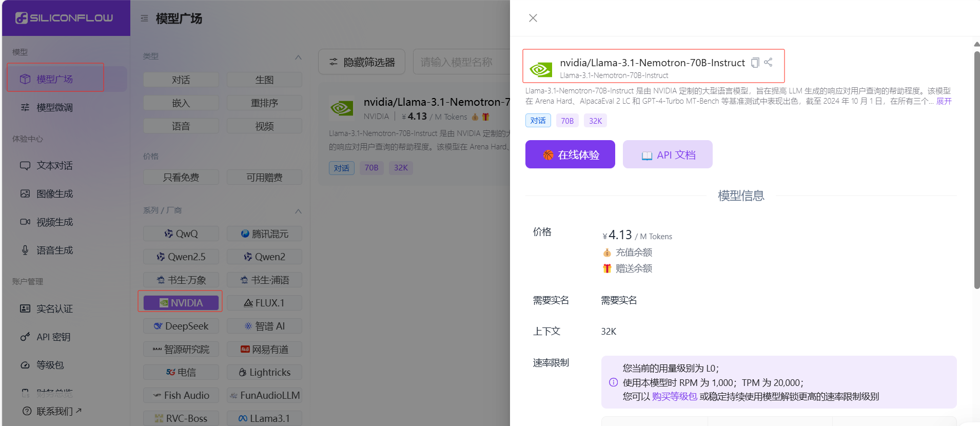Select the DeepSeek vendor filter

tap(181, 326)
